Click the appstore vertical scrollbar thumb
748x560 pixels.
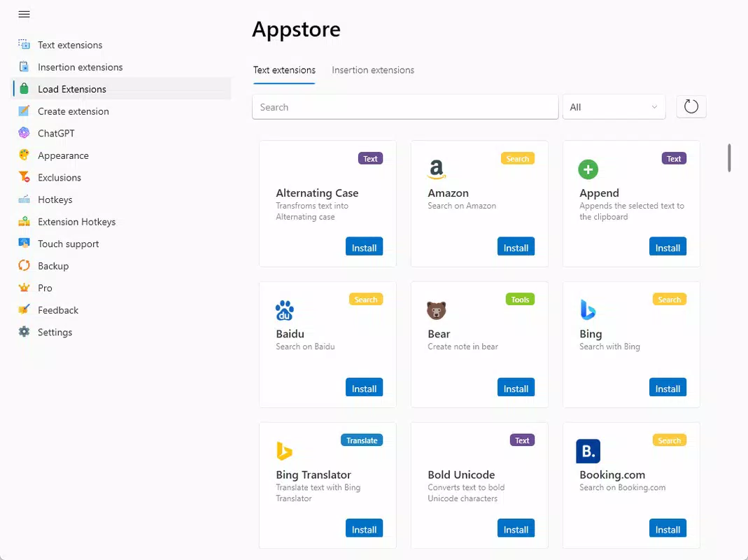tap(729, 157)
